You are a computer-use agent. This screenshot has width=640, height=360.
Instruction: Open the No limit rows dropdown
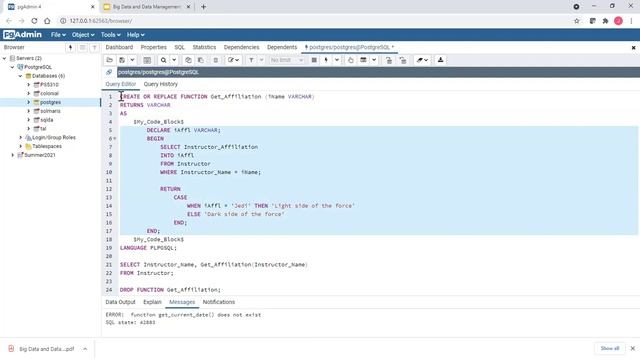(x=287, y=60)
